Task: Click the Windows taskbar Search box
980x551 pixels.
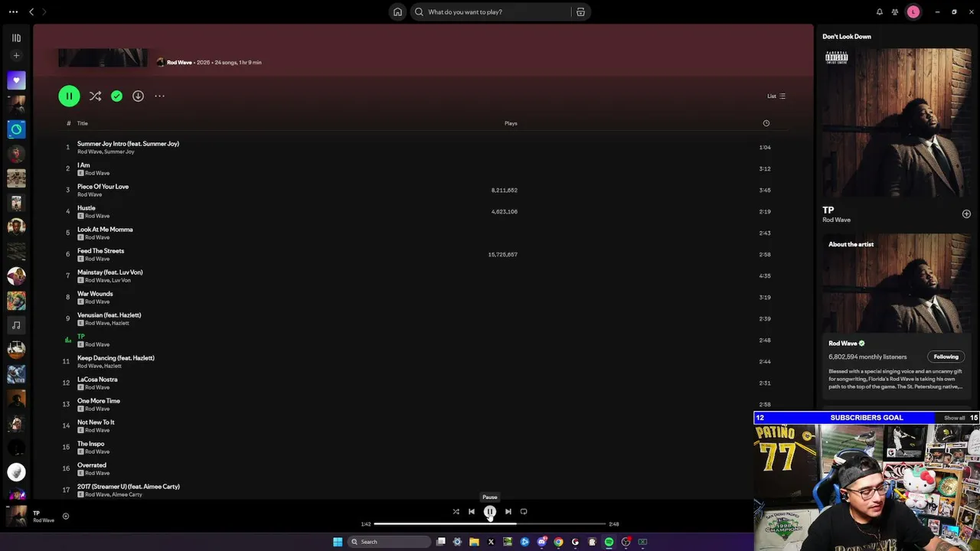Action: point(389,542)
